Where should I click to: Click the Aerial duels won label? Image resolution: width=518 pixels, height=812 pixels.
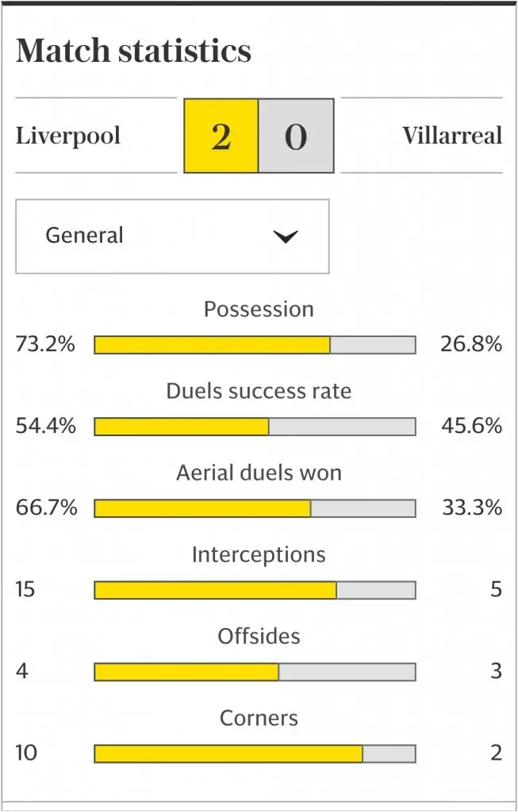[x=259, y=473]
